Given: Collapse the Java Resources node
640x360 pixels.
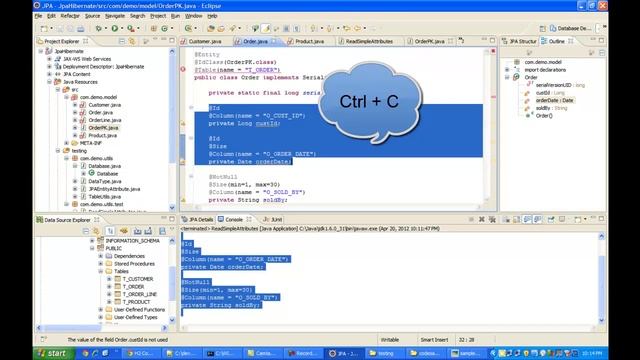Looking at the screenshot, I should click(x=49, y=82).
